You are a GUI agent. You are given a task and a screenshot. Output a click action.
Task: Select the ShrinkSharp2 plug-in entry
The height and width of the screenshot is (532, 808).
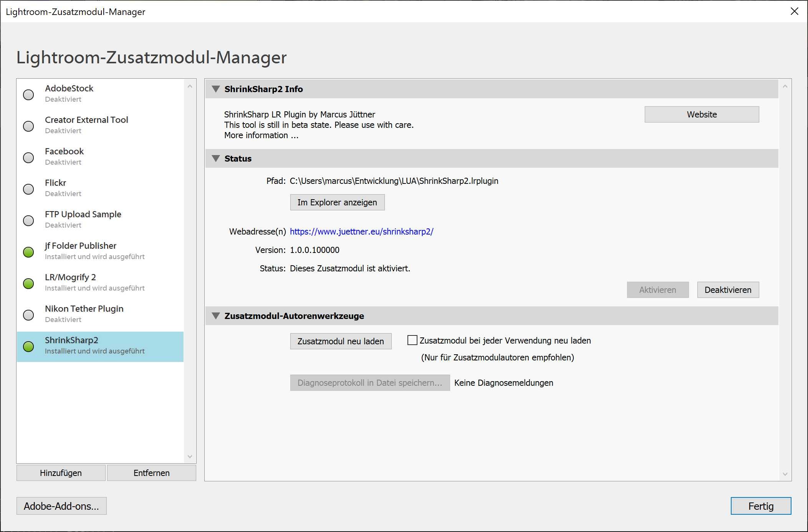click(100, 347)
